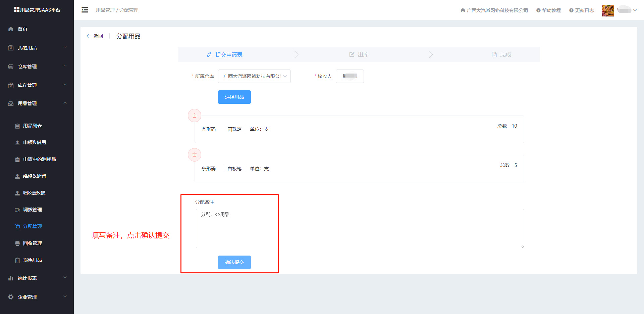Click the 选择用品 button
The image size is (644, 314).
(234, 97)
